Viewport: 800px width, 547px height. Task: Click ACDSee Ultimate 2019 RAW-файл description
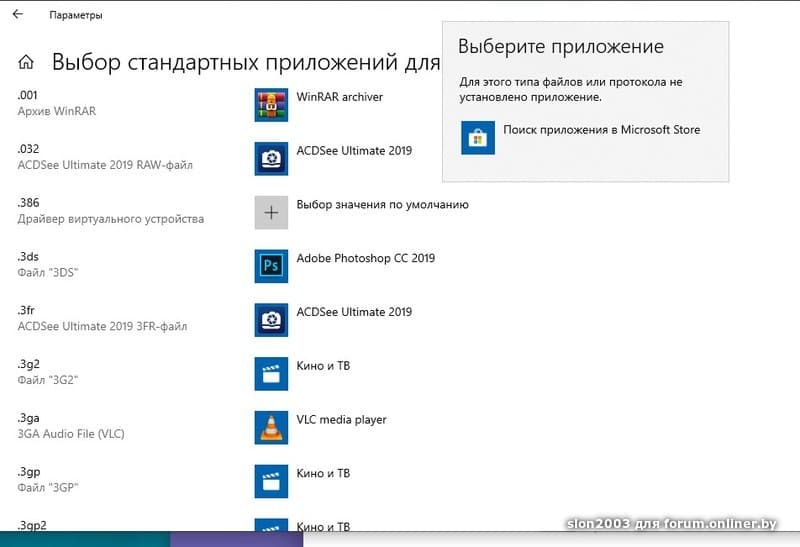[x=105, y=165]
